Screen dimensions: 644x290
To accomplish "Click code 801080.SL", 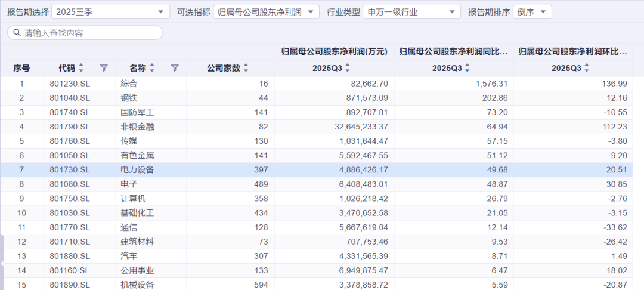I will pyautogui.click(x=69, y=184).
